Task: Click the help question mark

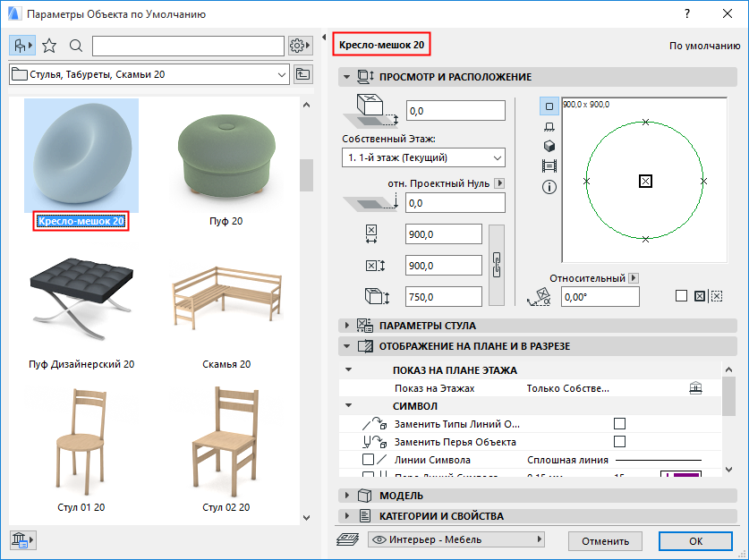Action: (x=687, y=13)
